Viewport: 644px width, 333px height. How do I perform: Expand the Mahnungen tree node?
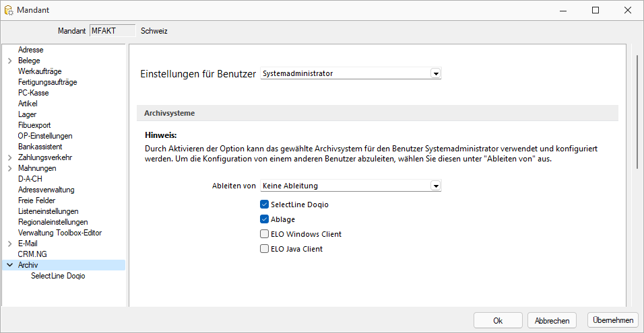pyautogui.click(x=10, y=168)
